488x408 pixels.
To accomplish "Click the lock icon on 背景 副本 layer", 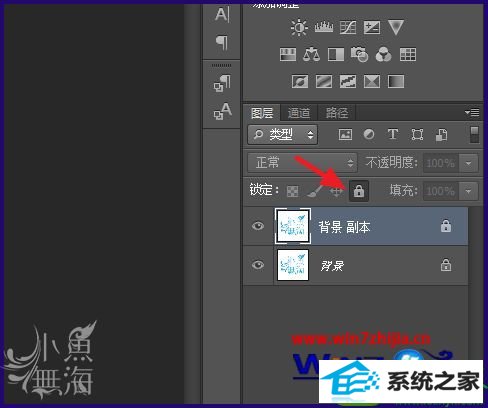I will click(x=446, y=226).
